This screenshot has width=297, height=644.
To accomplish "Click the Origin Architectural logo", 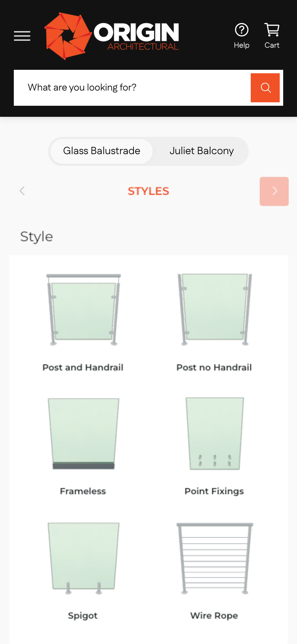I will tap(111, 36).
